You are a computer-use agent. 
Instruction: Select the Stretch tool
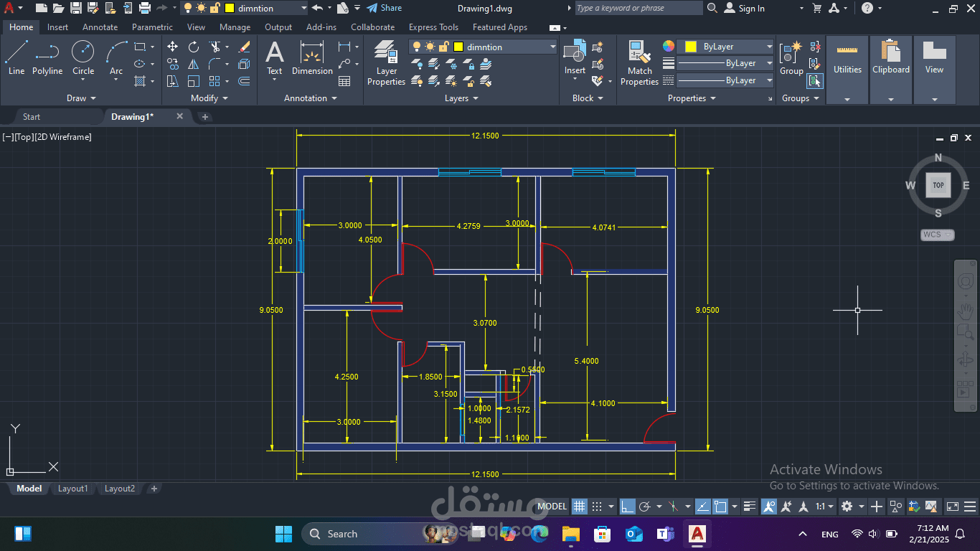click(x=173, y=81)
